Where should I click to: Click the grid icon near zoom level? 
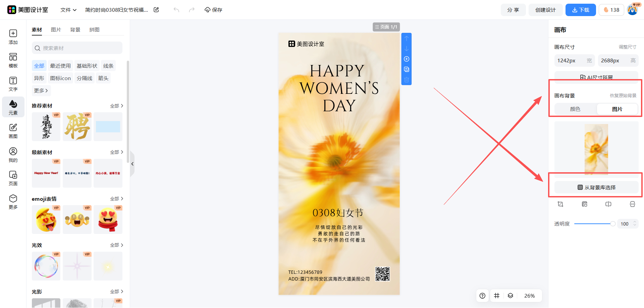click(x=497, y=296)
